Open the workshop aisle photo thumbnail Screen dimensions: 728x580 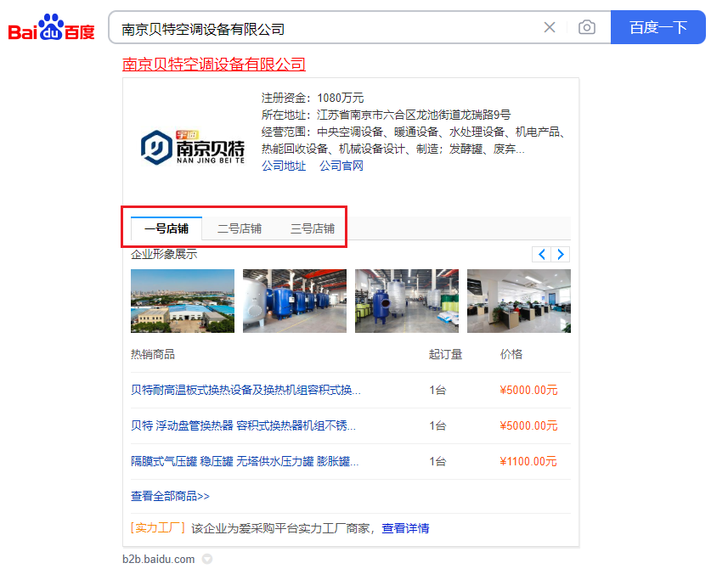tap(407, 301)
